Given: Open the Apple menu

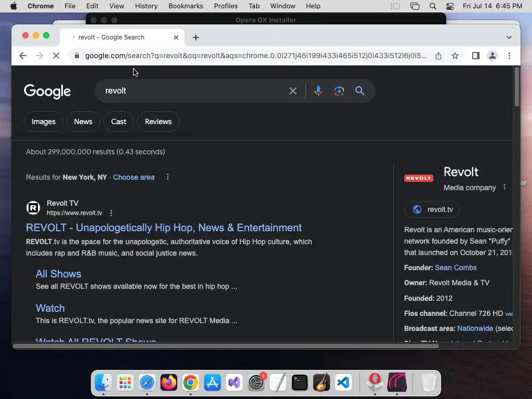Looking at the screenshot, I should [14, 6].
